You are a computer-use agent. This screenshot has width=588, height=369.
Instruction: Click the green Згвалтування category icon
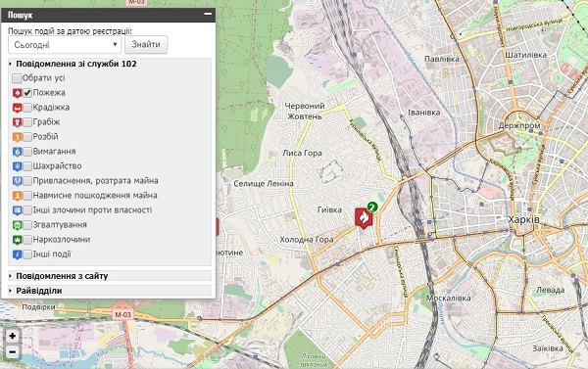pos(18,225)
